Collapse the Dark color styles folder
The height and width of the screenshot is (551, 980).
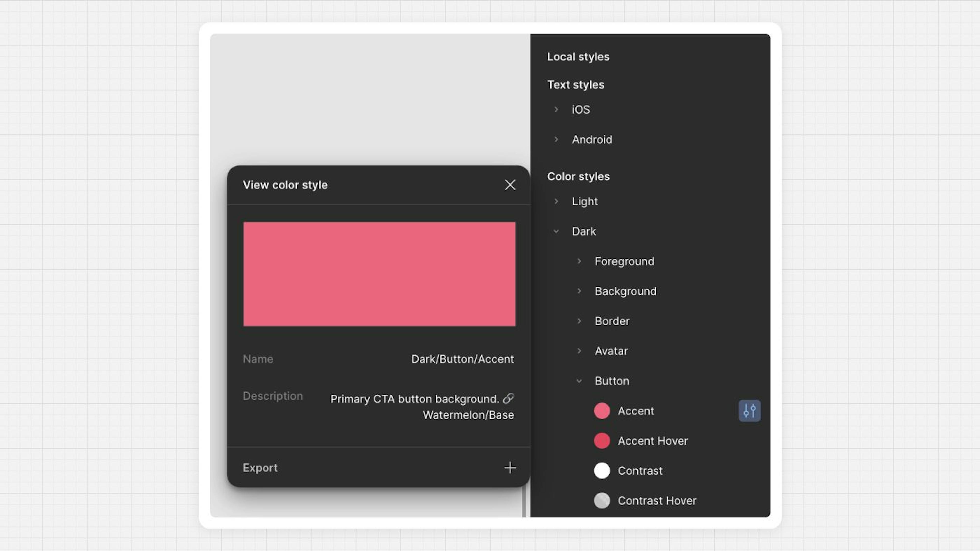pyautogui.click(x=556, y=231)
